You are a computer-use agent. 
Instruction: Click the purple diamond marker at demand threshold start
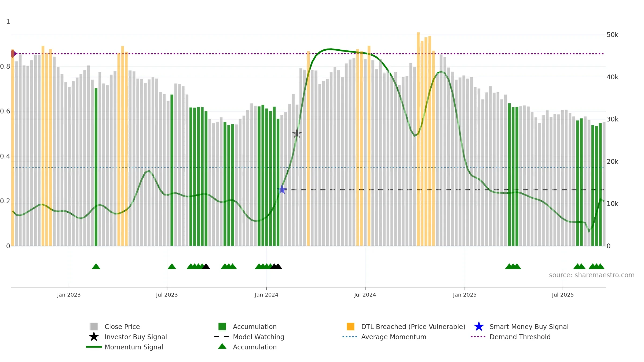pos(13,54)
